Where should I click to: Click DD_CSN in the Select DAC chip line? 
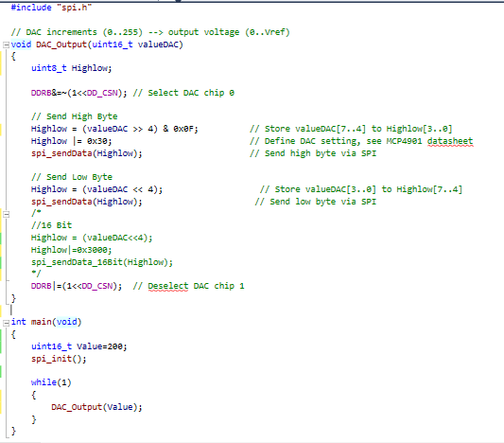[102, 93]
